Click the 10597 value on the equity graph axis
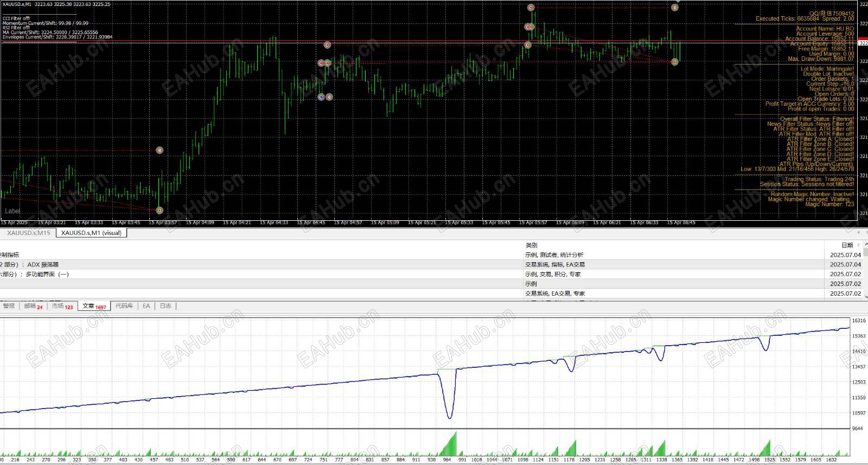Viewport: 868px width, 465px height. tap(859, 413)
